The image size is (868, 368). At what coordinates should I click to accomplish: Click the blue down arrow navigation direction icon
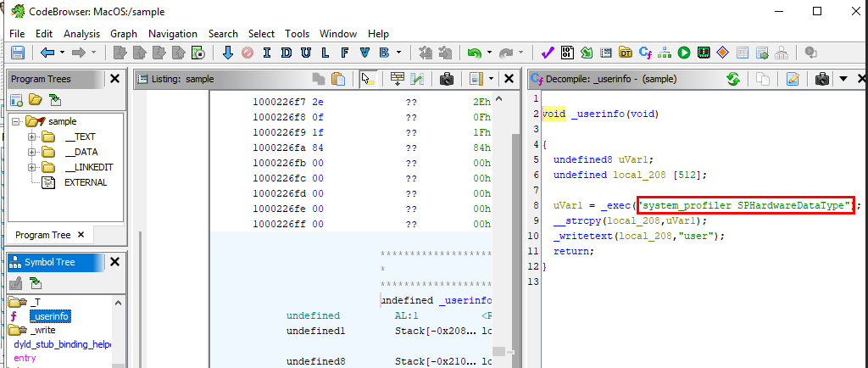[227, 53]
